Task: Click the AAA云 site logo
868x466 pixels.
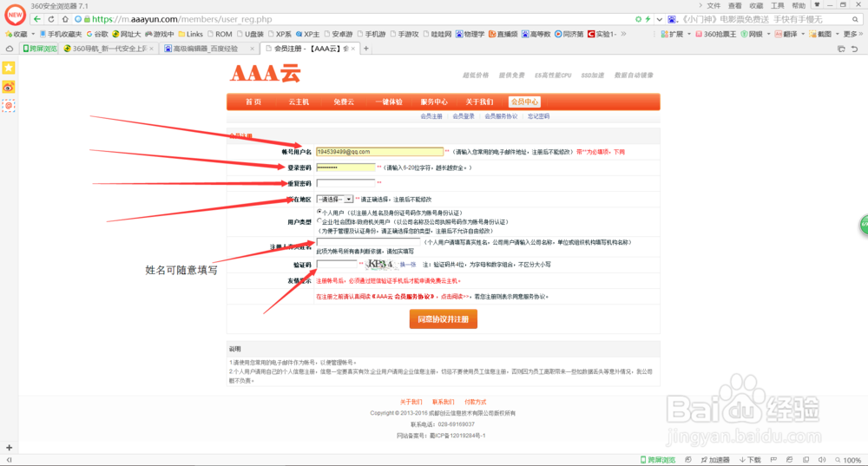Action: click(x=266, y=73)
